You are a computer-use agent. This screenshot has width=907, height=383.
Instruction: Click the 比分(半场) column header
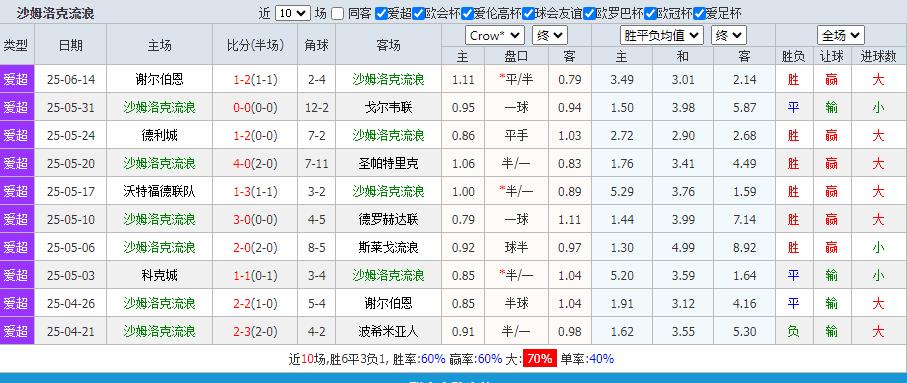click(x=255, y=45)
